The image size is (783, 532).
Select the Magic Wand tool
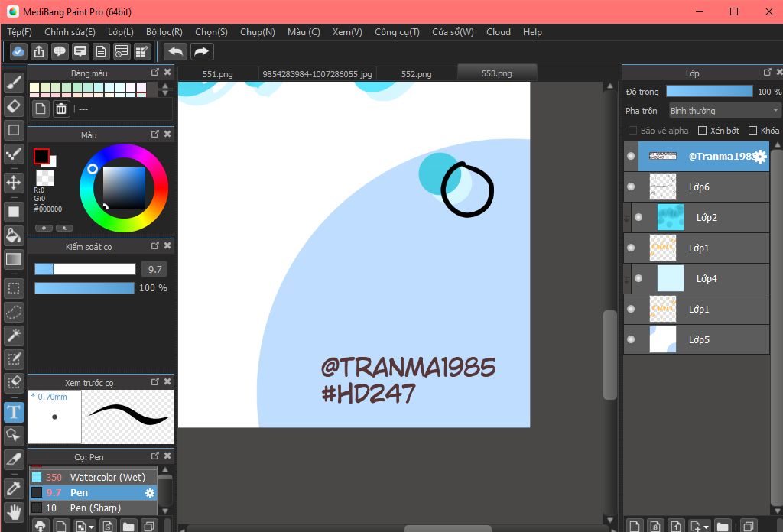pyautogui.click(x=14, y=336)
